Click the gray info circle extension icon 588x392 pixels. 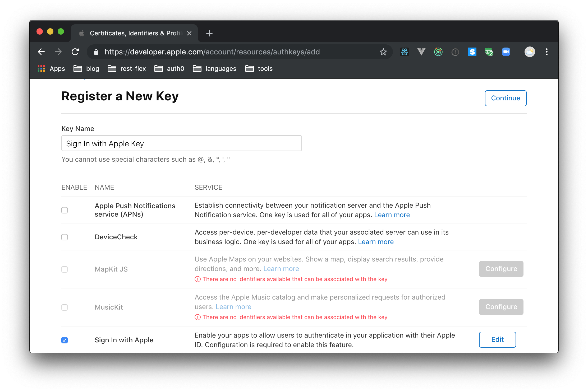tap(455, 52)
